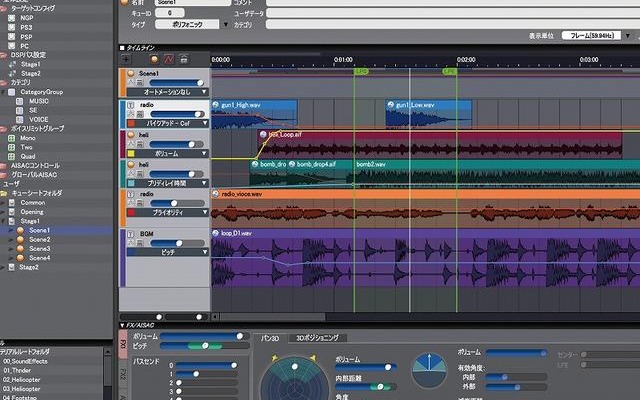Viewport: 640px width, 400px height.
Task: Select Stage2 cue sheet in the tree
Action: coord(29,267)
